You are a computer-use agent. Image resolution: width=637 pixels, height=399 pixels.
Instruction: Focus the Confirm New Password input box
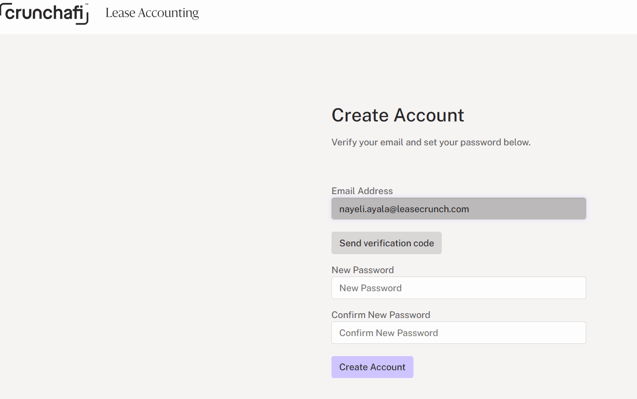coord(459,333)
